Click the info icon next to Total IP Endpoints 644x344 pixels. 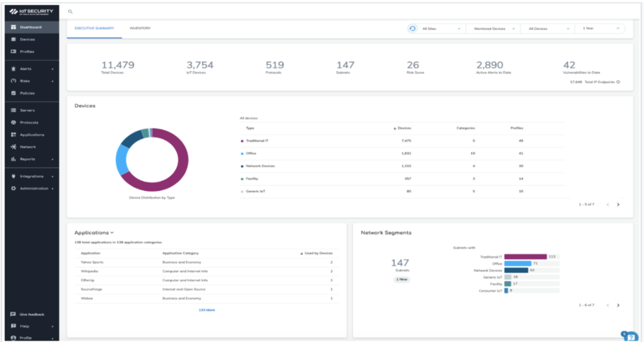tap(618, 82)
